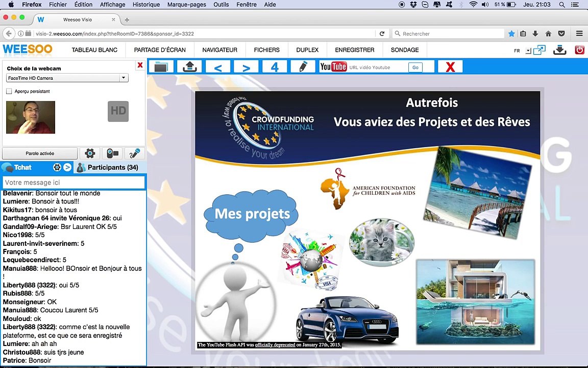Click the Rechercher search field

click(448, 34)
